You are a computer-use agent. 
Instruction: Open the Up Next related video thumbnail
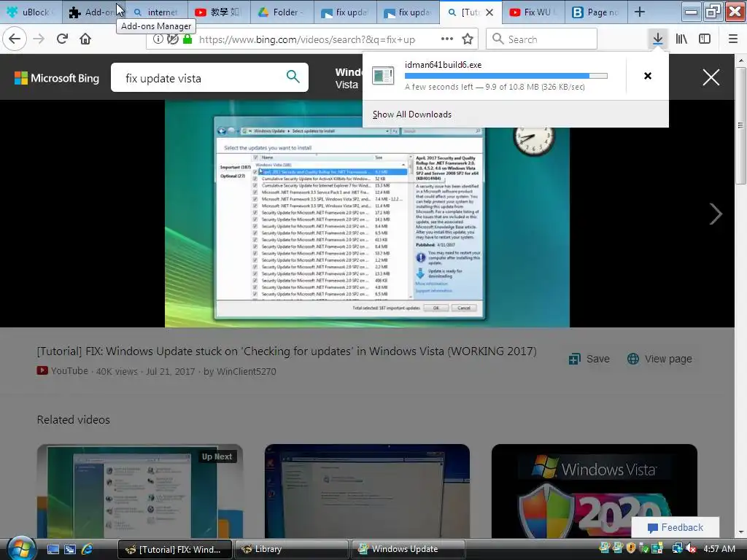(x=139, y=491)
